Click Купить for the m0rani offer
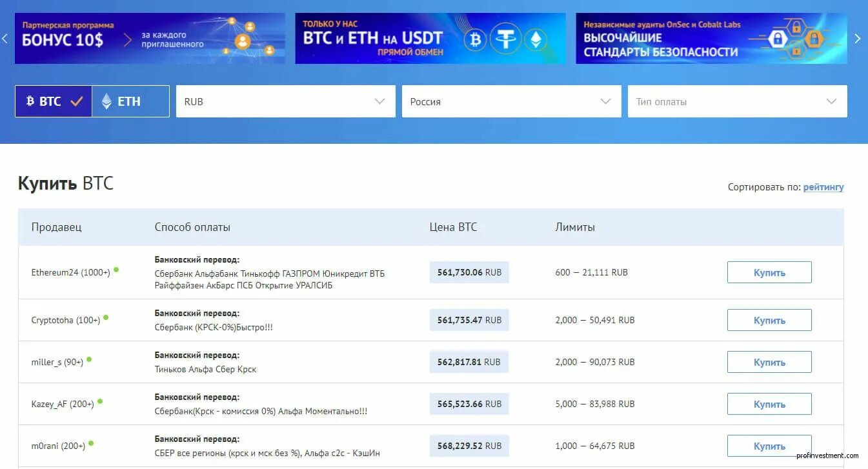This screenshot has height=469, width=868. tap(769, 446)
